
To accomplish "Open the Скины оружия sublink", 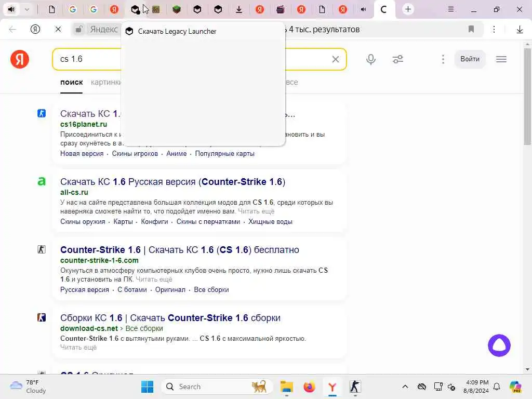I will [83, 221].
